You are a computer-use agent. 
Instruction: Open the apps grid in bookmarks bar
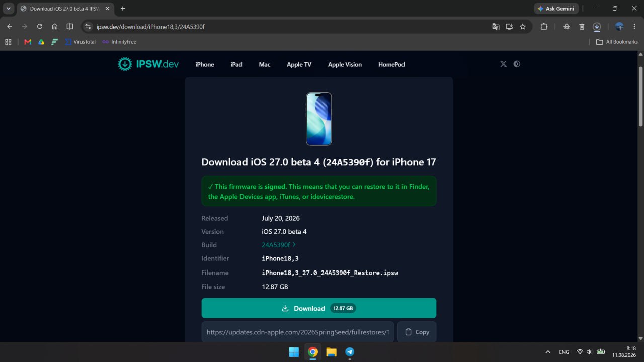pyautogui.click(x=8, y=42)
